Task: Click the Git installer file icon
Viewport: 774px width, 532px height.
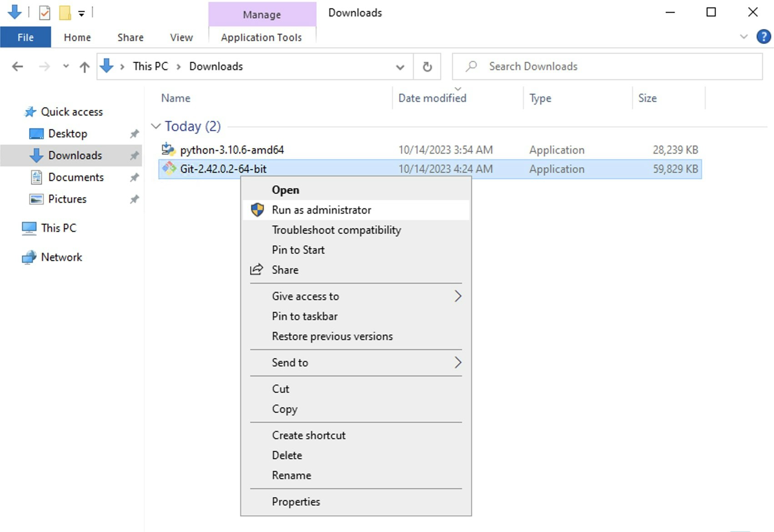Action: (169, 169)
